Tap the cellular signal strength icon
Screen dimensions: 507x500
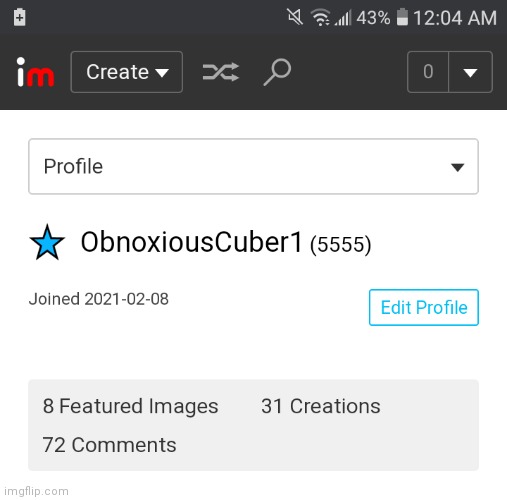pyautogui.click(x=343, y=18)
